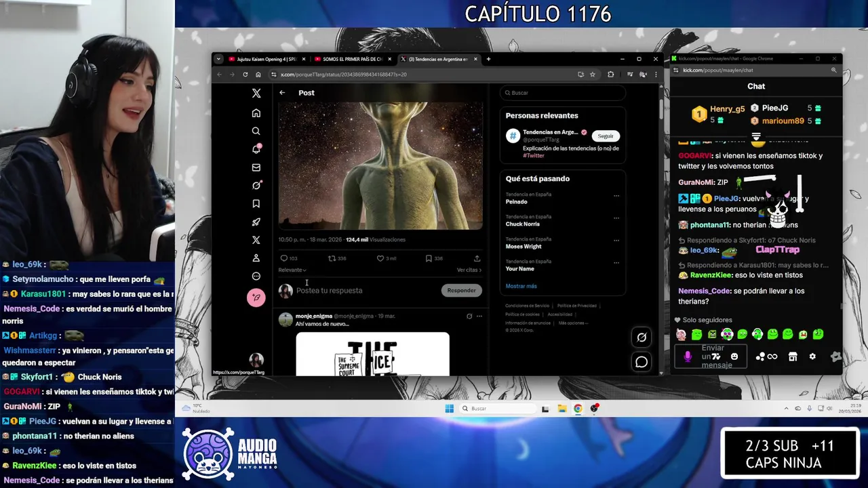Open Chrome Extensions puzzle icon
This screenshot has width=868, height=488.
pyautogui.click(x=611, y=75)
